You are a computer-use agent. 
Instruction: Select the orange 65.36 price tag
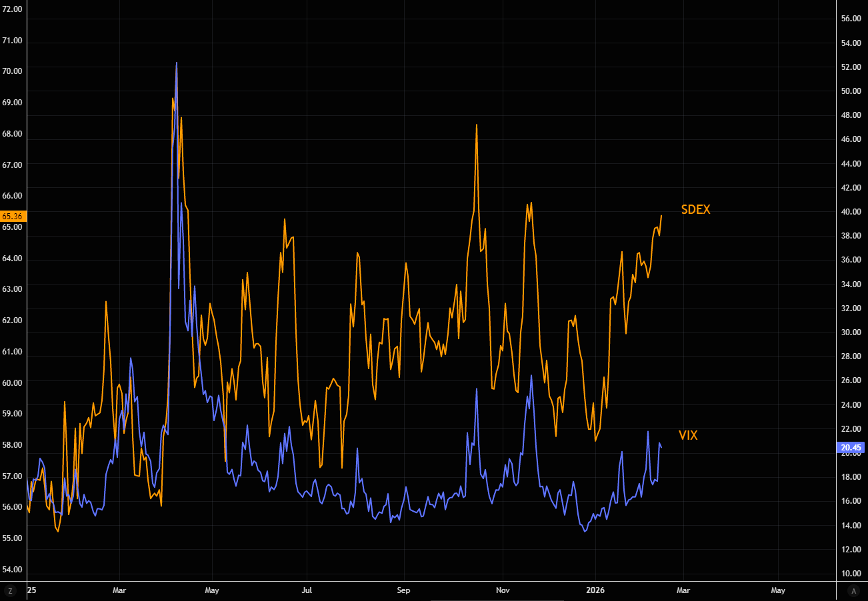(x=13, y=216)
